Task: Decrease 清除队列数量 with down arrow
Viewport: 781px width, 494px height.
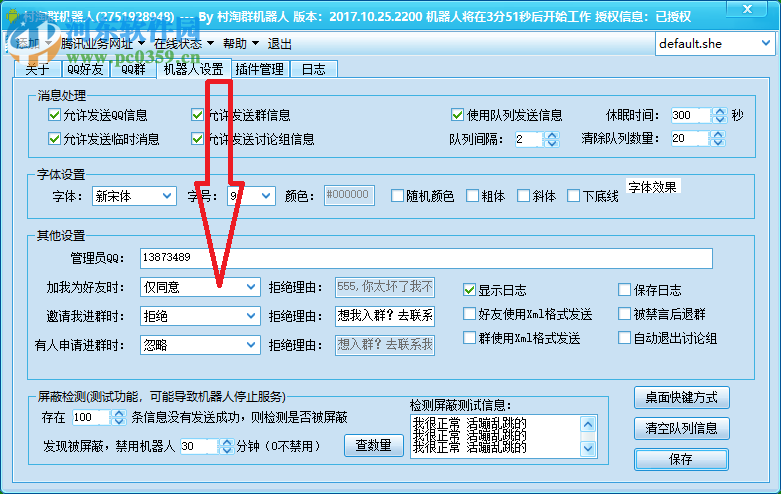Action: point(718,142)
